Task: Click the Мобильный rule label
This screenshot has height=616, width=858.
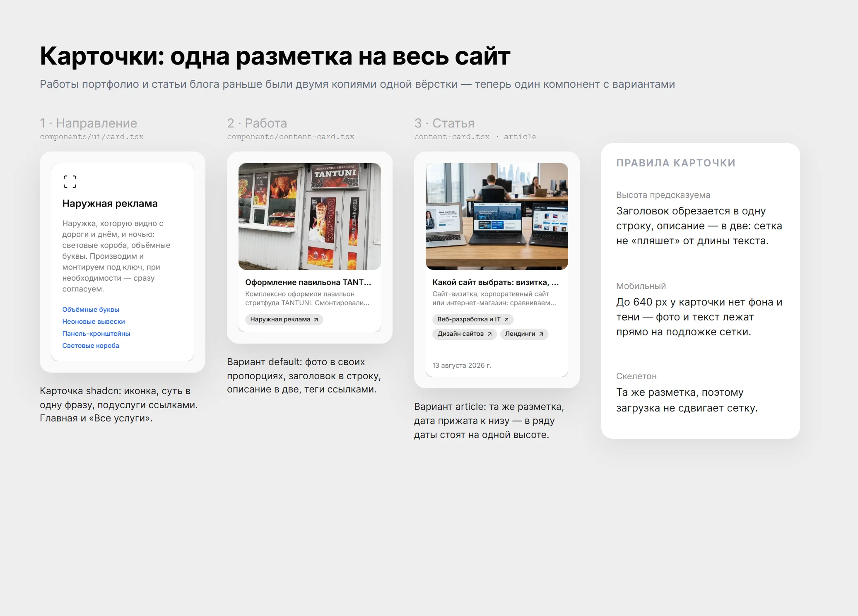Action: click(x=641, y=286)
